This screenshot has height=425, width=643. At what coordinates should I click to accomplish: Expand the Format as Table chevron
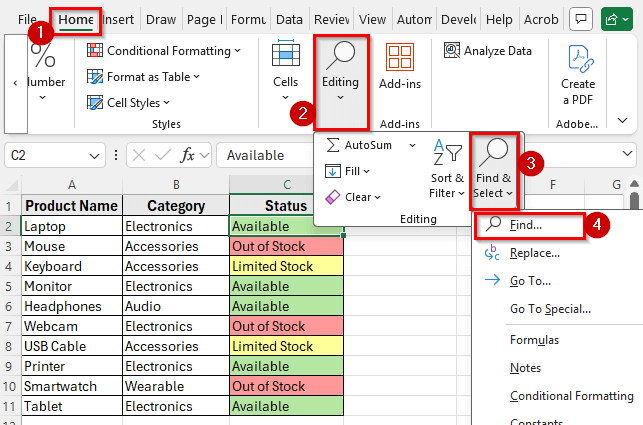pos(196,77)
